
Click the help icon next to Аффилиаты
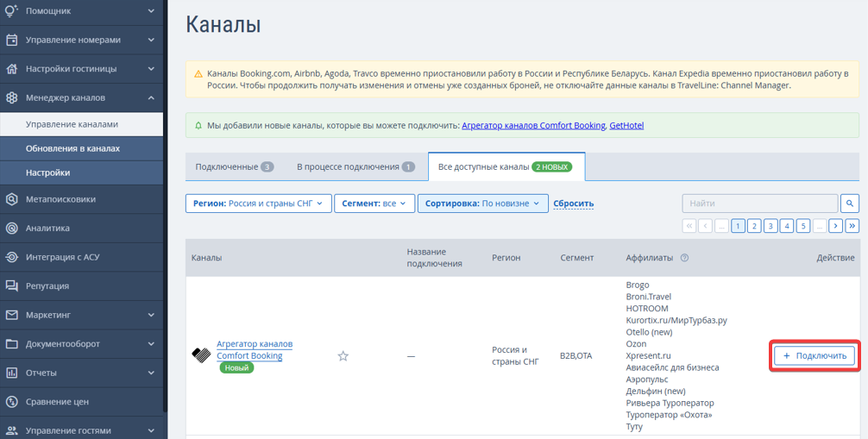tap(684, 257)
